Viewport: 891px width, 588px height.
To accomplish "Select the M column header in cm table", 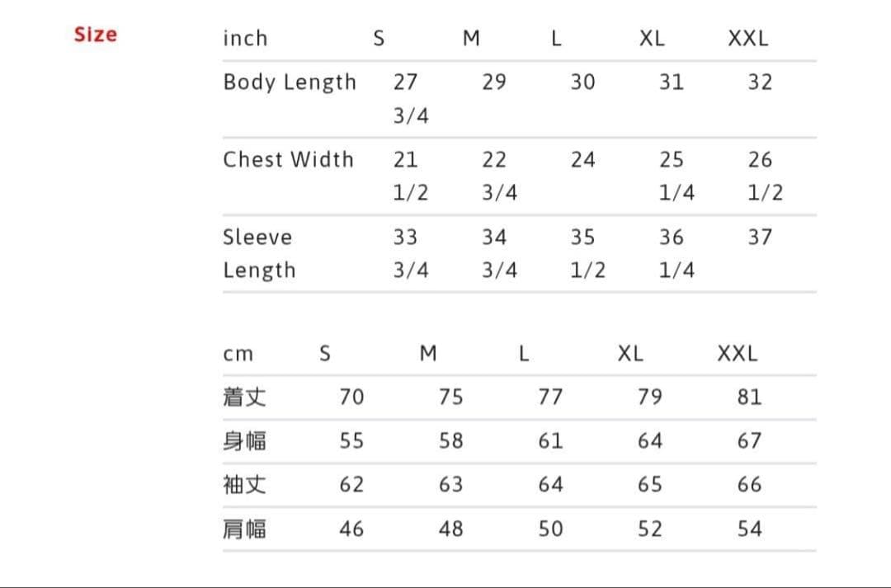I will click(427, 354).
